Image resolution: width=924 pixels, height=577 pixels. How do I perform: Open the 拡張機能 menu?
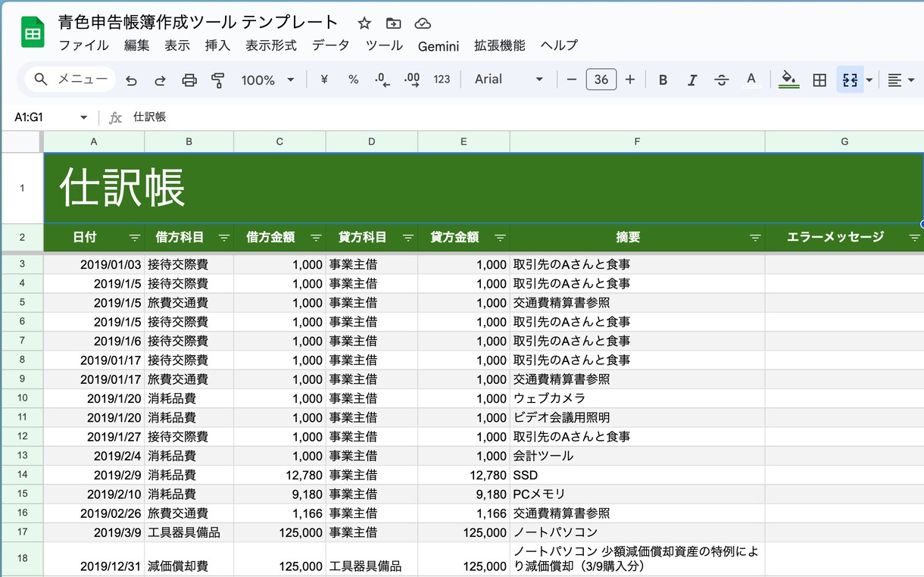[x=499, y=45]
